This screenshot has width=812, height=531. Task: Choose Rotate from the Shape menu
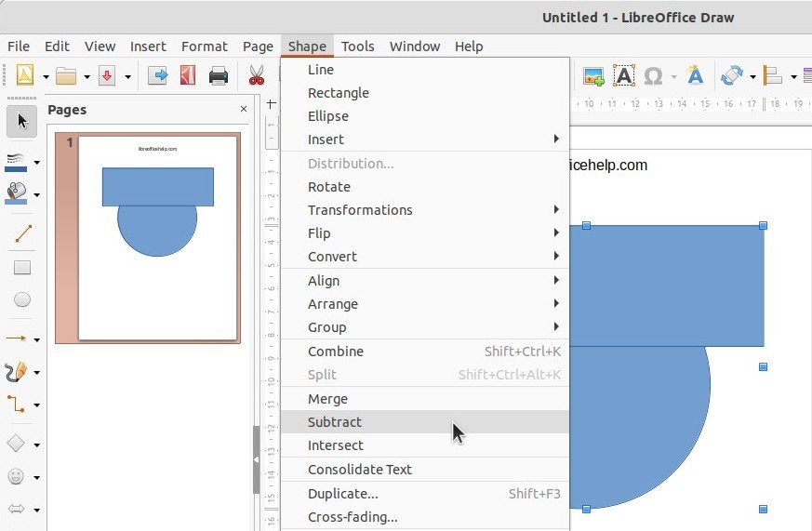click(x=425, y=187)
